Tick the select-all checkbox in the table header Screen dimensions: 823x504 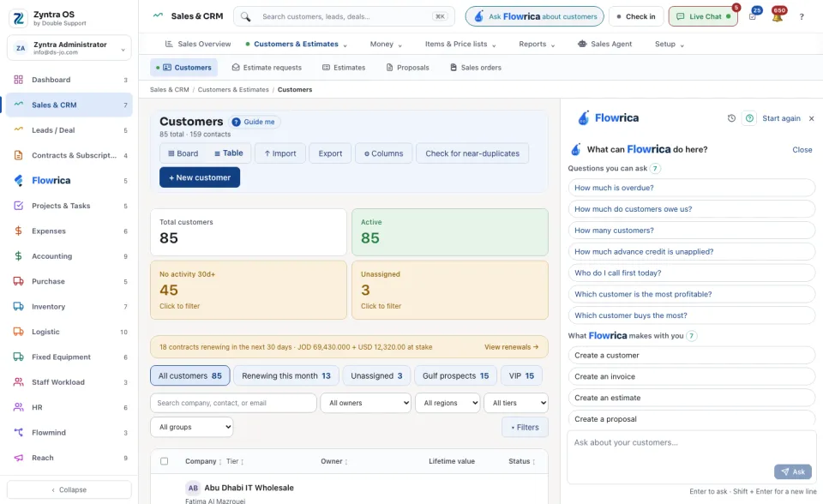[165, 461]
